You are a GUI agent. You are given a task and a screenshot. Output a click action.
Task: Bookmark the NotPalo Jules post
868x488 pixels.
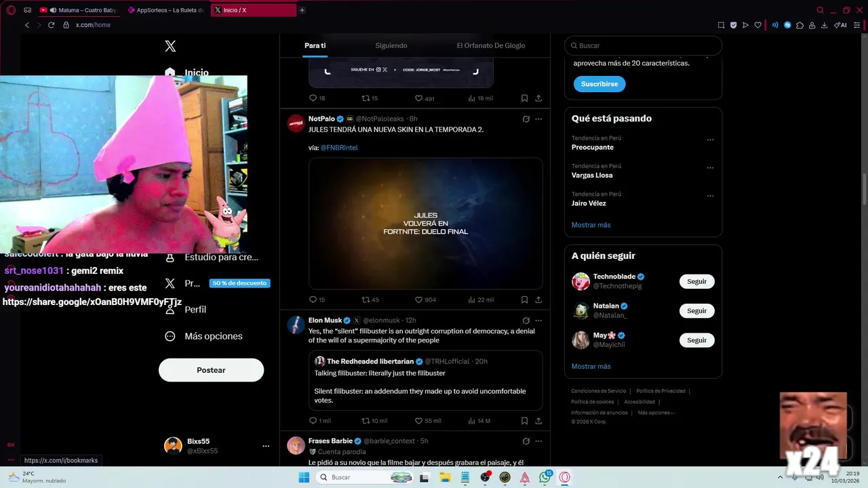[x=524, y=300]
